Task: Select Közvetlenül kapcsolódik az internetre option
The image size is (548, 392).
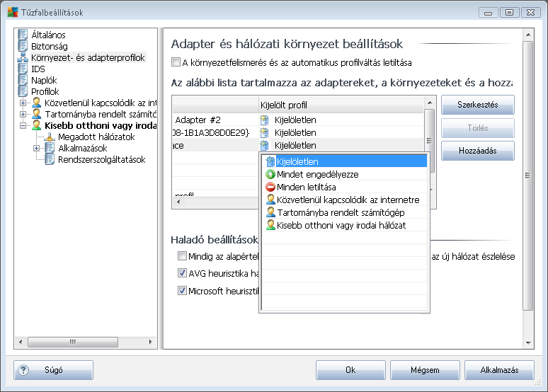Action: coord(345,200)
